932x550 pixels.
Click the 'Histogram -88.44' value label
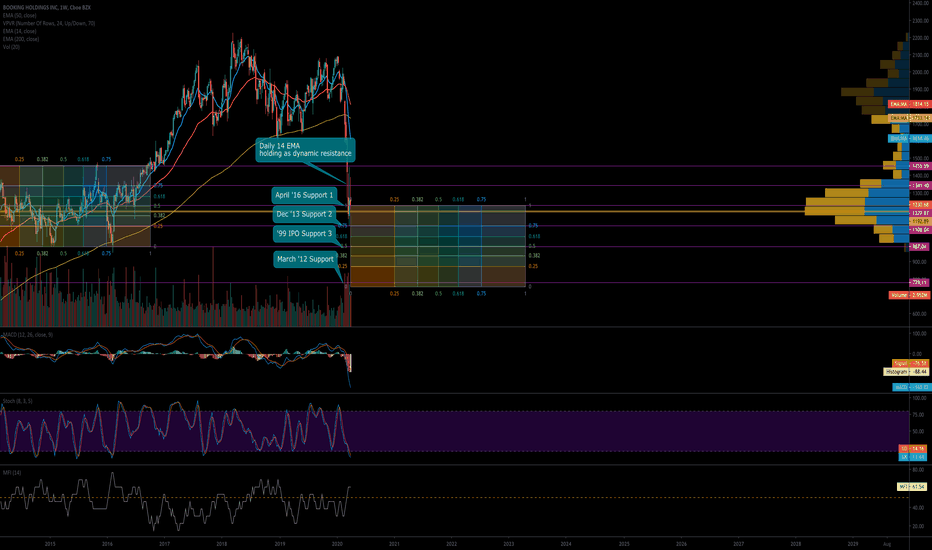906,372
